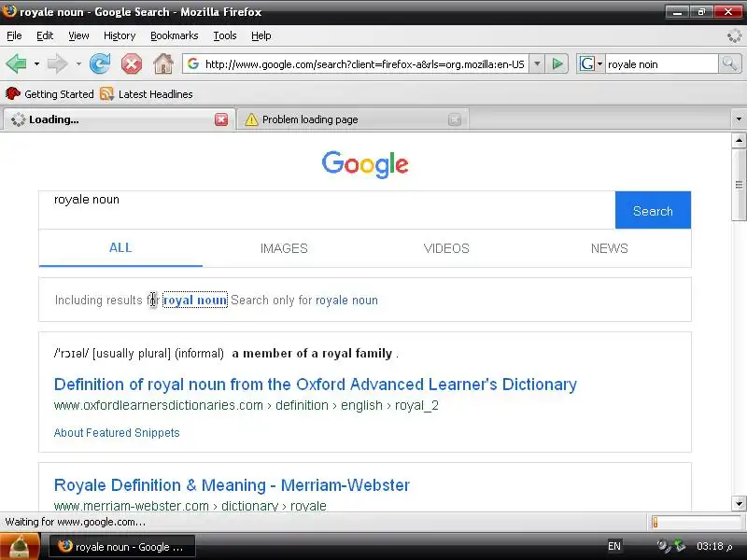Go to the Home page icon

pos(162,63)
